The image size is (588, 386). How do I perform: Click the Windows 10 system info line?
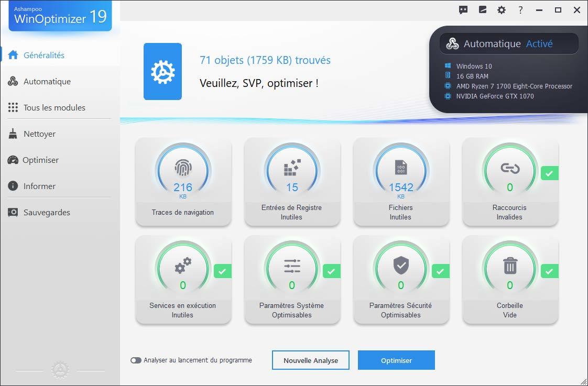coord(474,67)
